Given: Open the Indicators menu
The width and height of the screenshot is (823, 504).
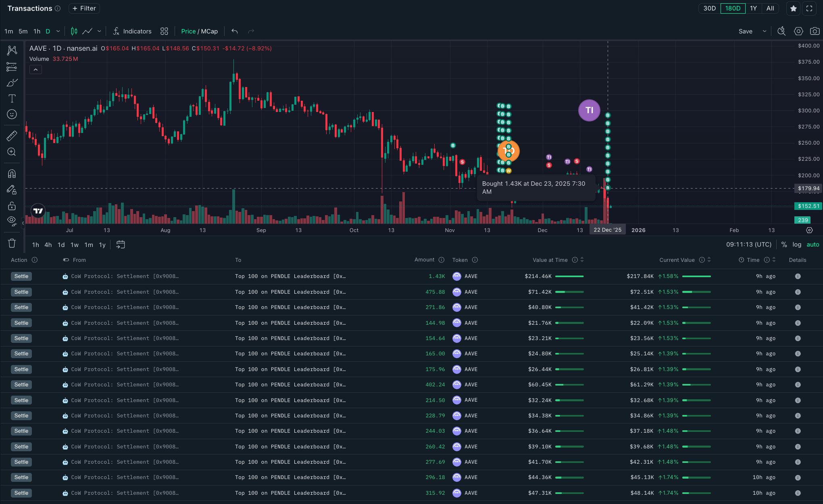Looking at the screenshot, I should click(x=132, y=31).
